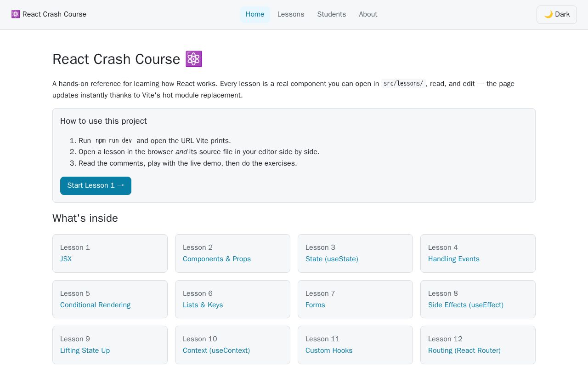588x368 pixels.
Task: Click the 'Lesson 10' card label
Action: pyautogui.click(x=200, y=339)
